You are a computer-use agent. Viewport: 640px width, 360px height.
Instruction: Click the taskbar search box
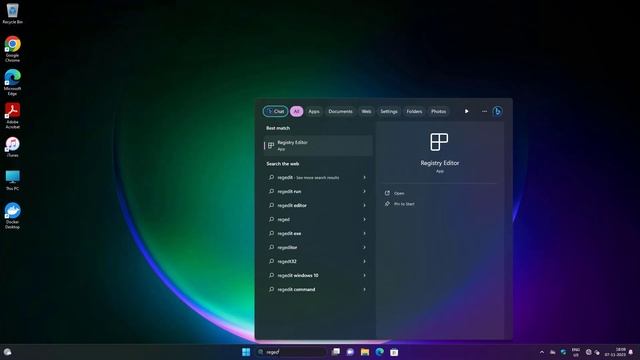coord(291,352)
